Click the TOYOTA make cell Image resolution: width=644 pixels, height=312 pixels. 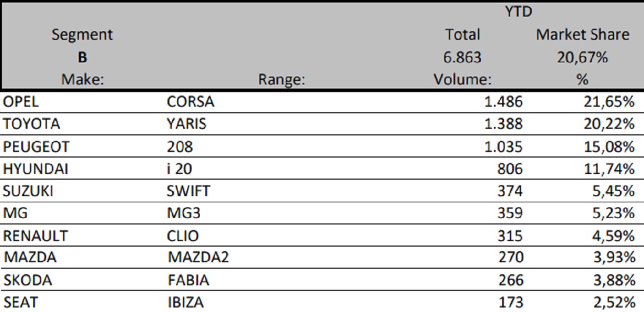(31, 124)
